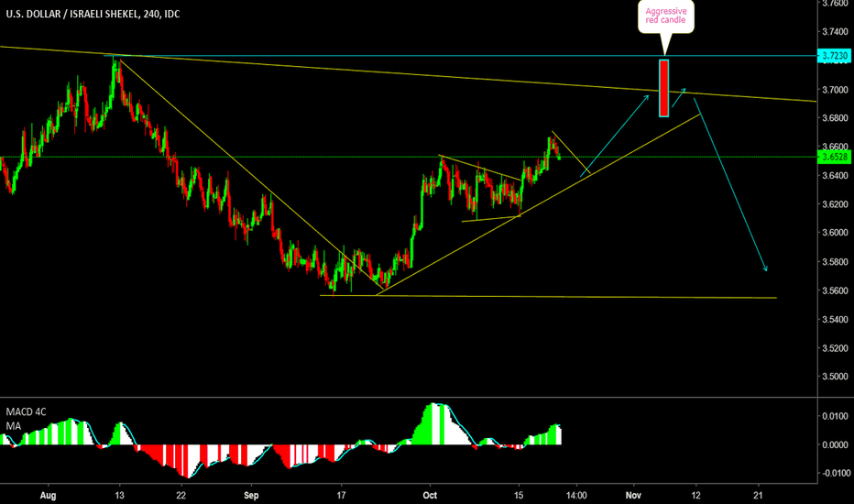
Task: Select the Aggressive red candle callout note
Action: pos(665,16)
